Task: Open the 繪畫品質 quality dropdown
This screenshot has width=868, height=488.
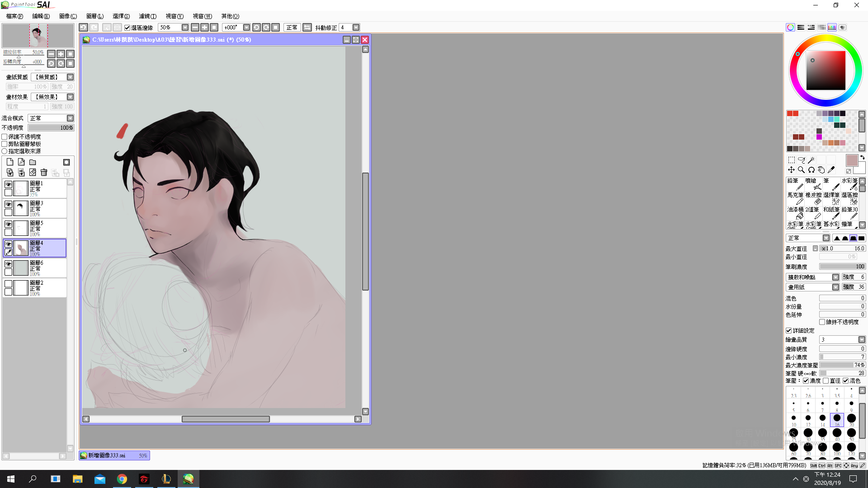Action: point(862,339)
